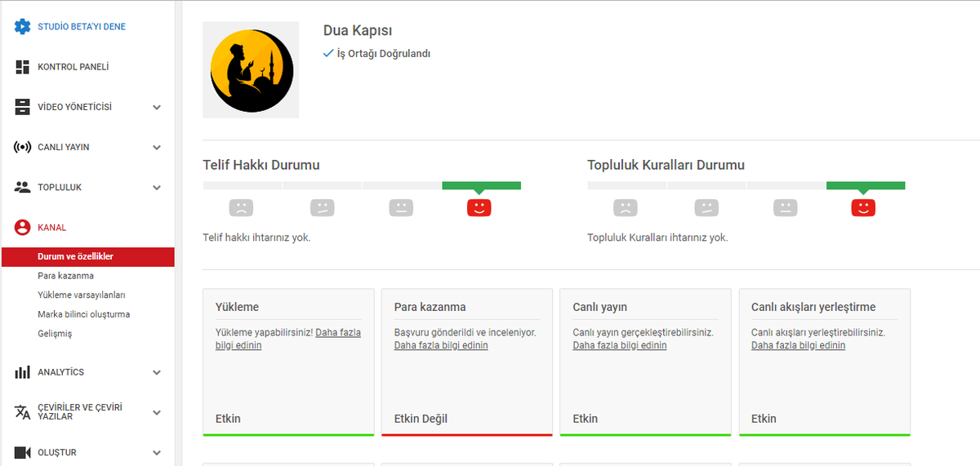The image size is (980, 466).
Task: Click the Etkin status in Yükleme card
Action: [x=228, y=419]
